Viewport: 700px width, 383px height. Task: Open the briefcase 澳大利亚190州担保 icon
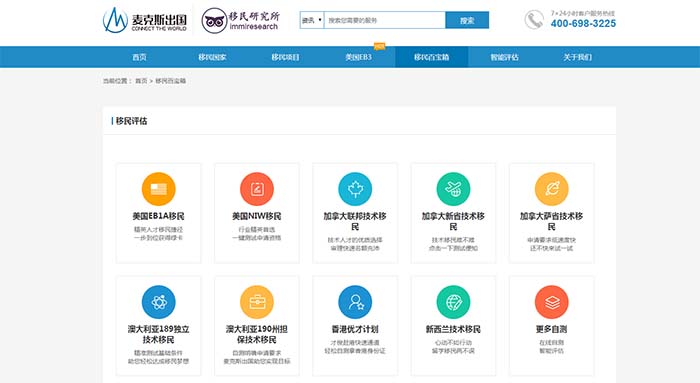tap(257, 302)
